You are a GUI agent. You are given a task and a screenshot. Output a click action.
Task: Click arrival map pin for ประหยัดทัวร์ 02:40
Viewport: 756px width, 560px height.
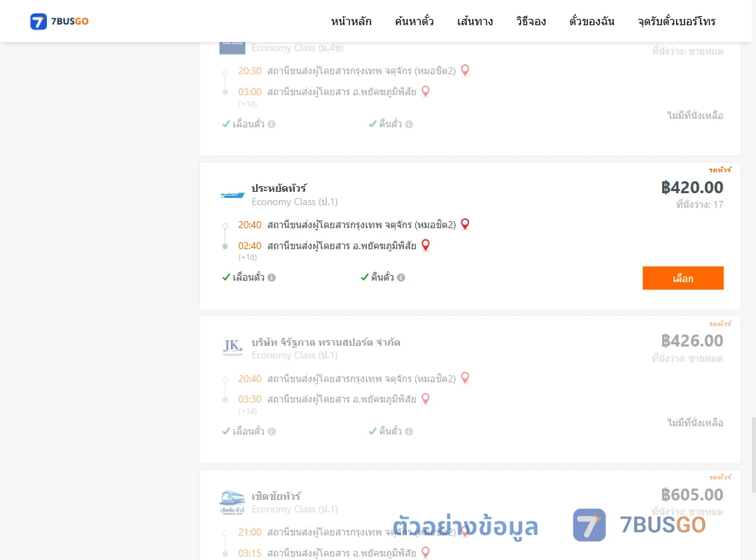(426, 246)
